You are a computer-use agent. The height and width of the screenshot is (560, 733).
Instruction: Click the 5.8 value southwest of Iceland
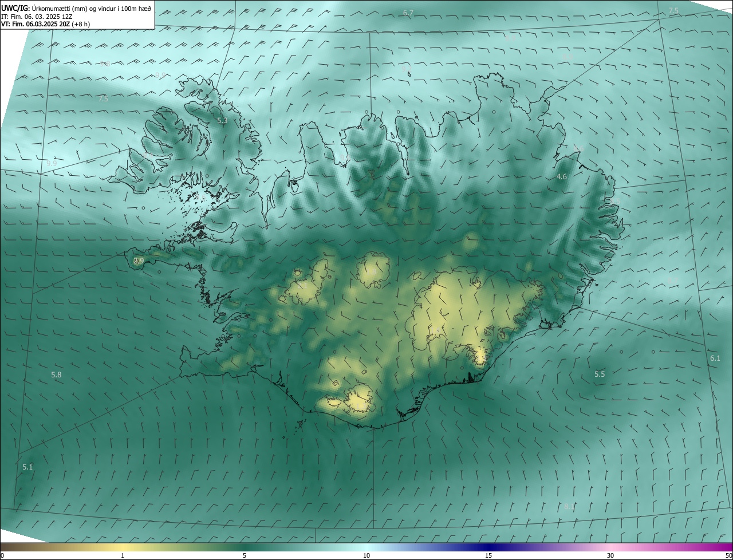point(56,374)
